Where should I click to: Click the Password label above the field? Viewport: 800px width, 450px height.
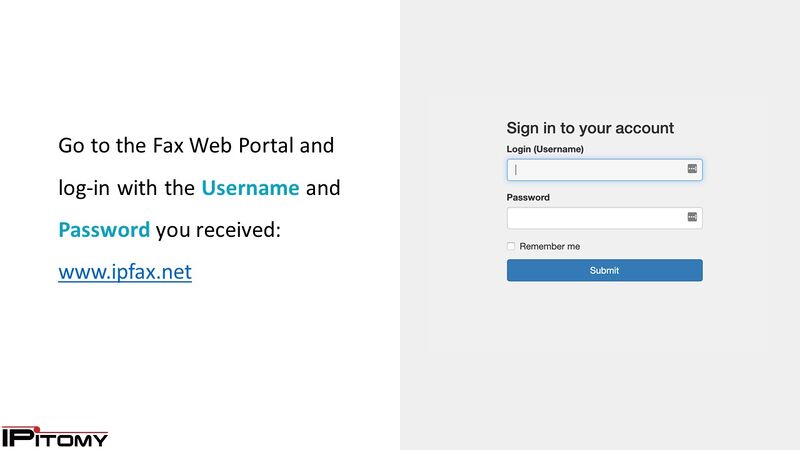(x=528, y=197)
